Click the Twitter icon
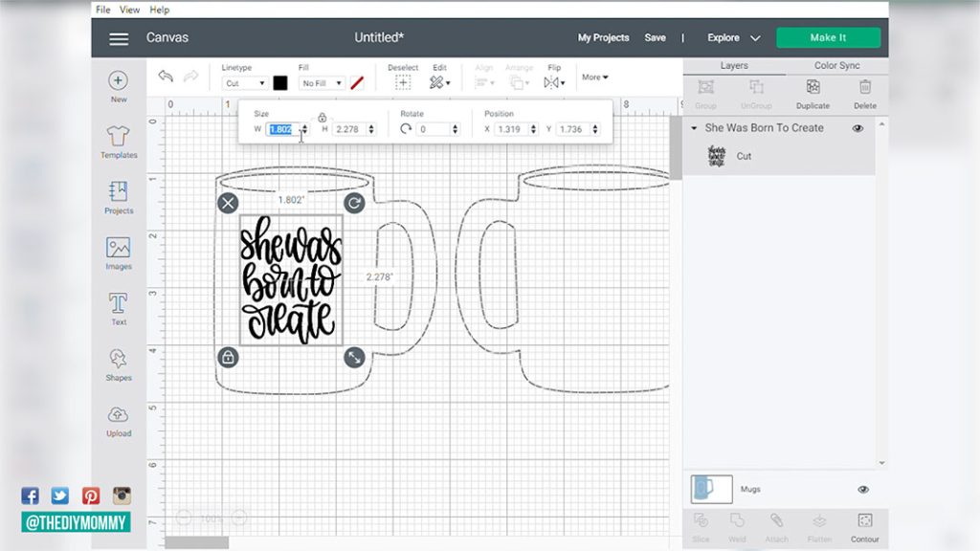The width and height of the screenshot is (980, 551). 60,496
